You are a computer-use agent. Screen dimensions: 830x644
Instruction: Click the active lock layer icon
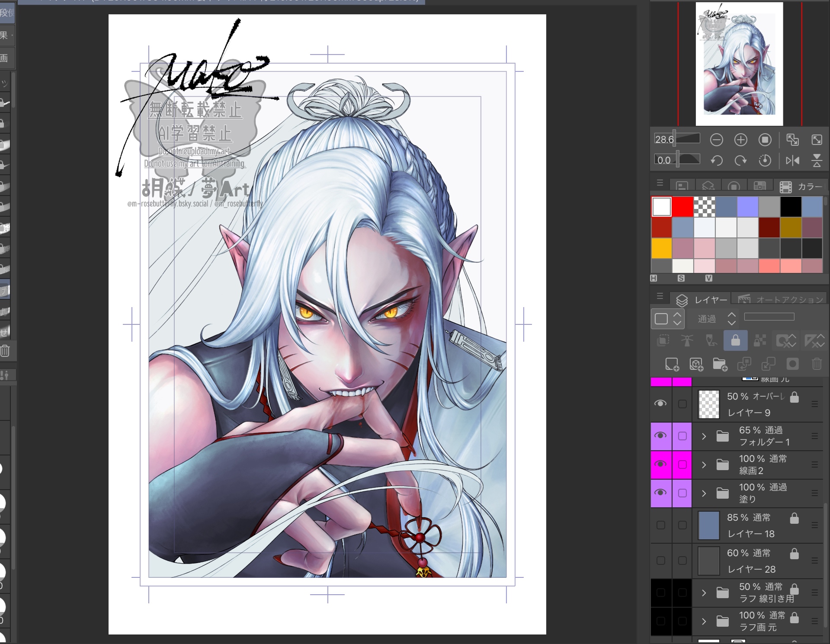tap(735, 341)
